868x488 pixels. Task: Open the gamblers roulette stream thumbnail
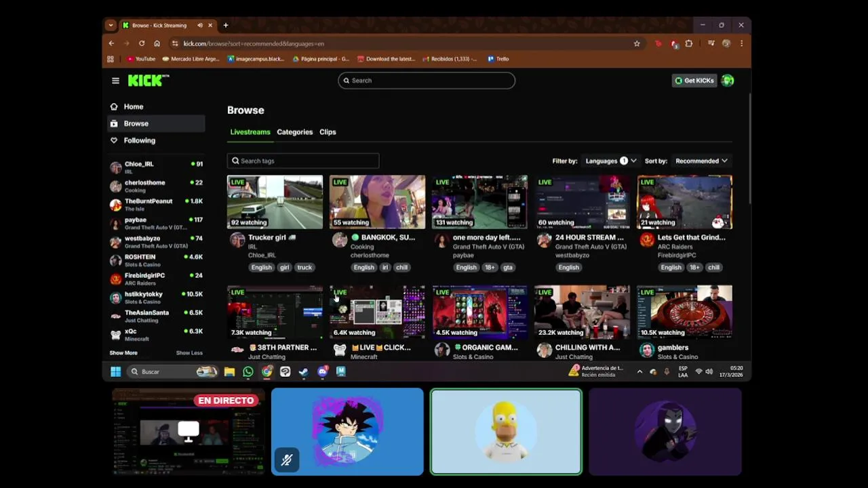click(684, 312)
